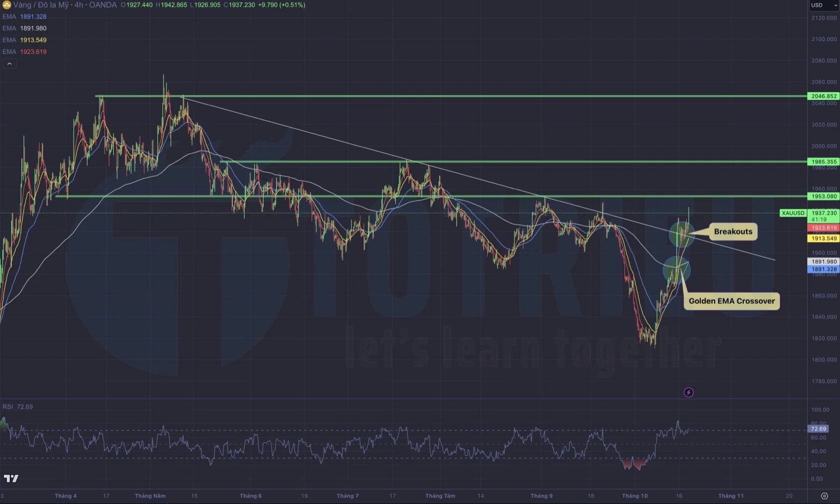Select the EMA 1891.980 indicator legend
The width and height of the screenshot is (840, 504).
click(x=24, y=28)
